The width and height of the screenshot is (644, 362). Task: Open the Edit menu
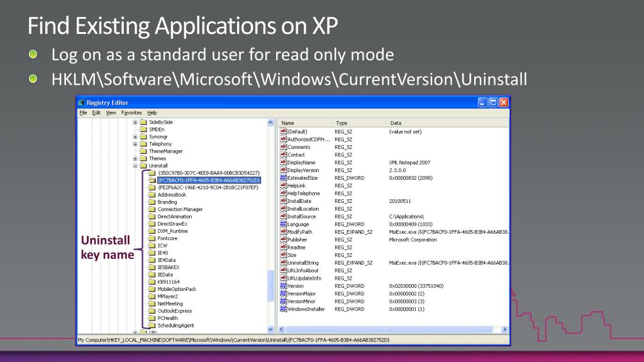[x=96, y=113]
